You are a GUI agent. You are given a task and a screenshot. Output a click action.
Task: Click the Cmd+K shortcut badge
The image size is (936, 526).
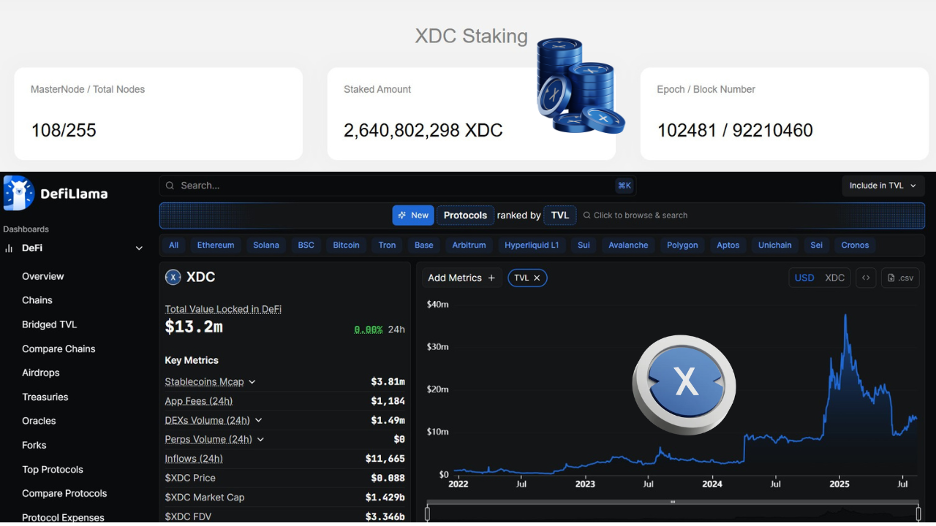click(x=624, y=186)
